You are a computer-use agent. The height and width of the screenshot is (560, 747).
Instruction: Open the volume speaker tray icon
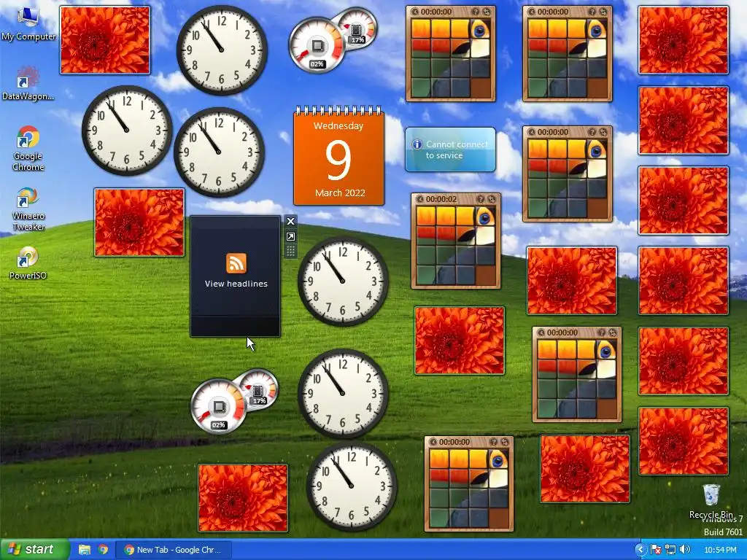(x=685, y=550)
